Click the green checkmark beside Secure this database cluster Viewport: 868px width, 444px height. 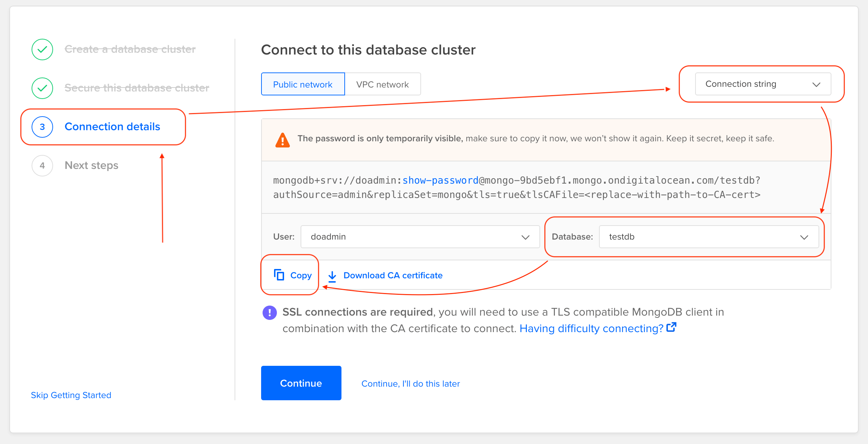42,88
